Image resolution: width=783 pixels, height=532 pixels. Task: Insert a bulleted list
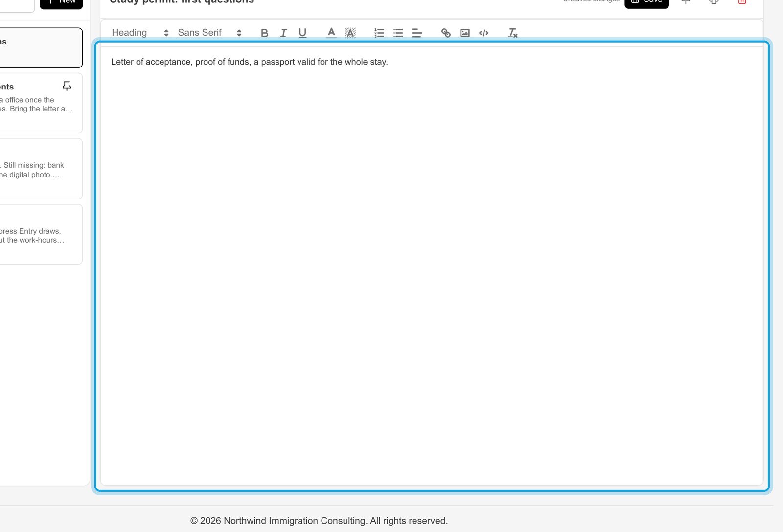tap(398, 33)
